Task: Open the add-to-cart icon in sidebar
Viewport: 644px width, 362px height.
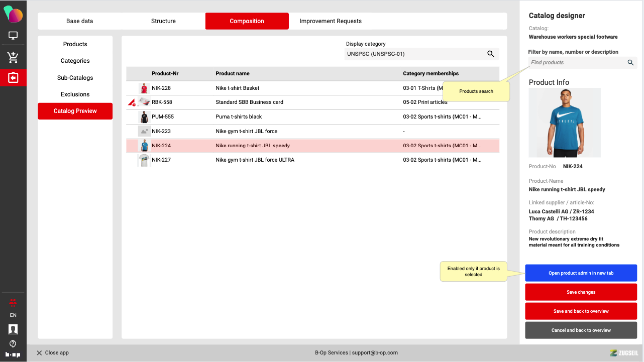Action: click(13, 57)
